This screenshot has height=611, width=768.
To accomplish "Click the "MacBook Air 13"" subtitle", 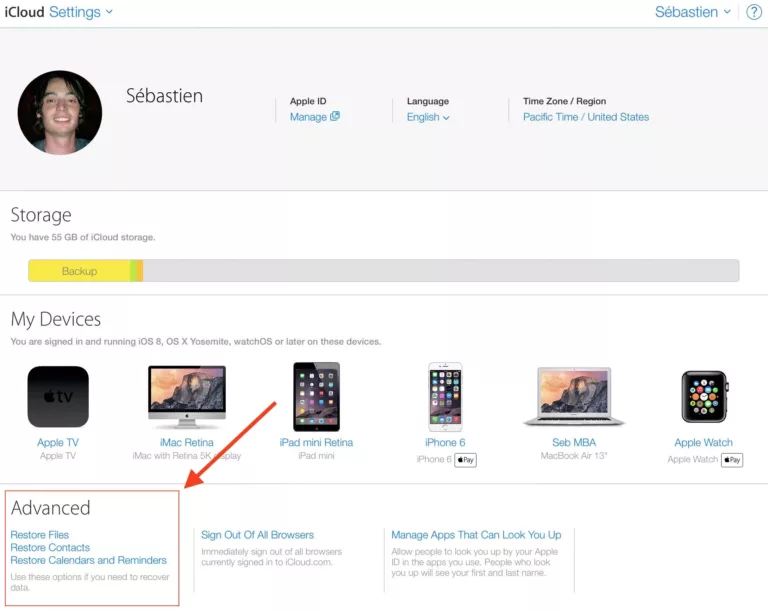I will [x=574, y=456].
